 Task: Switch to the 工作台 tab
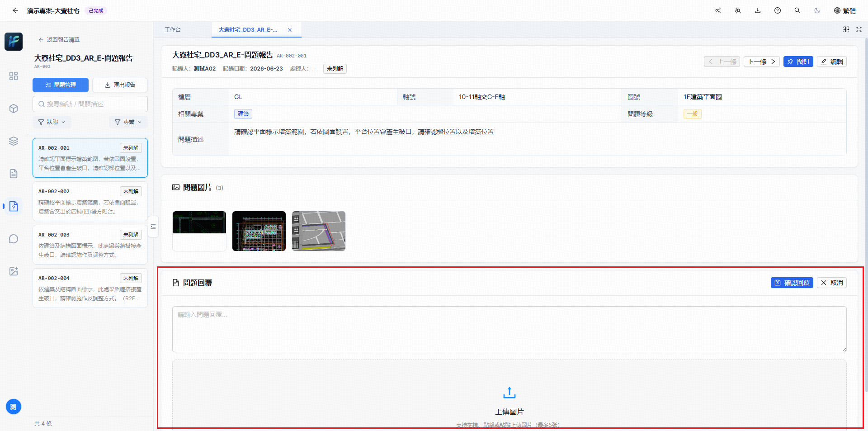[173, 30]
